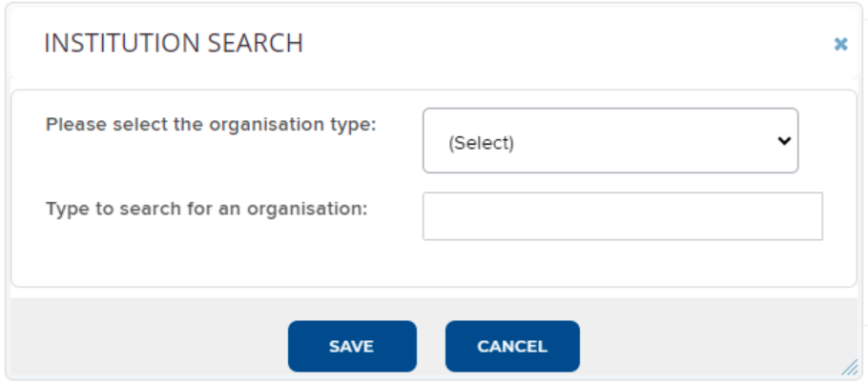868x383 pixels.
Task: Click the dropdown chevron arrow
Action: 784,140
